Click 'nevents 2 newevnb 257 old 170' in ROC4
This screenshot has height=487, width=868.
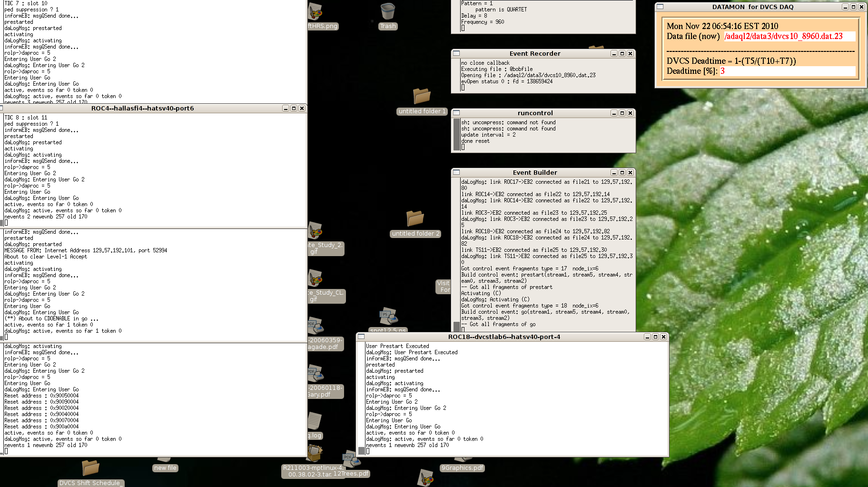(46, 217)
